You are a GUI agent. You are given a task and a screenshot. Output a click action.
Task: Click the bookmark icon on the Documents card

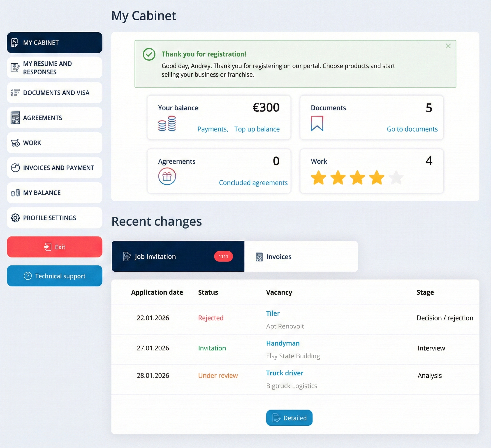tap(317, 123)
